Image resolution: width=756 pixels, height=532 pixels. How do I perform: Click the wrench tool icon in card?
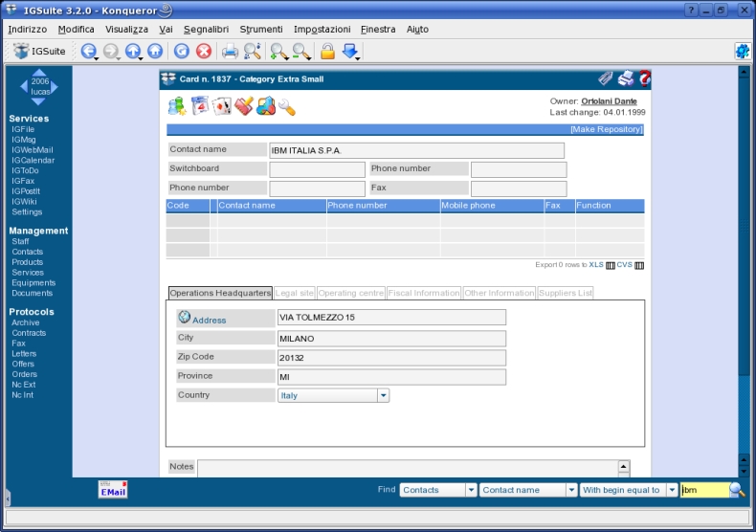286,107
